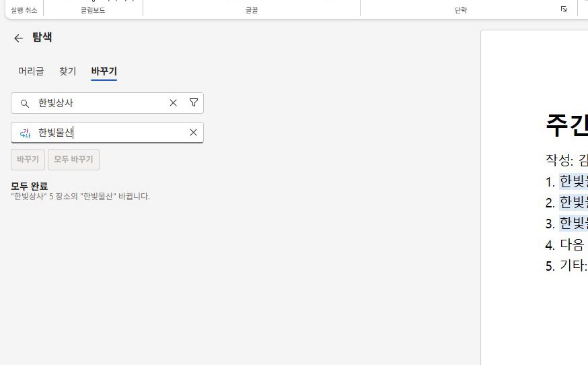This screenshot has height=365, width=588.
Task: Click the 모두 완료 status heading
Action: (29, 186)
